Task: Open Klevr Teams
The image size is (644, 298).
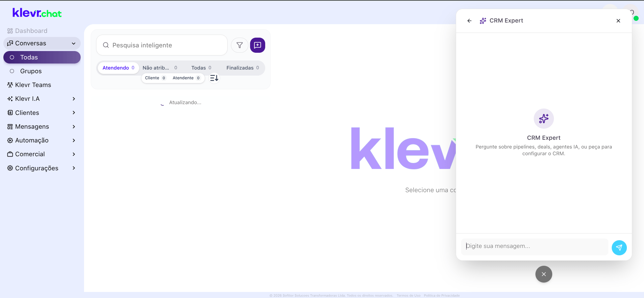Action: coord(42,85)
